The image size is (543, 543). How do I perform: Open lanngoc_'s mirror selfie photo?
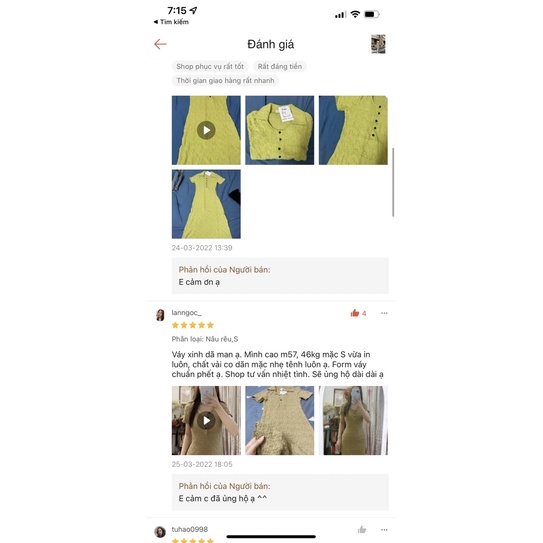click(353, 420)
